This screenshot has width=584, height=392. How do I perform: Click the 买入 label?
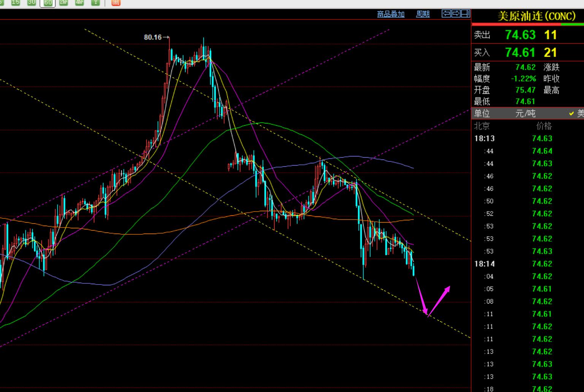pyautogui.click(x=482, y=53)
